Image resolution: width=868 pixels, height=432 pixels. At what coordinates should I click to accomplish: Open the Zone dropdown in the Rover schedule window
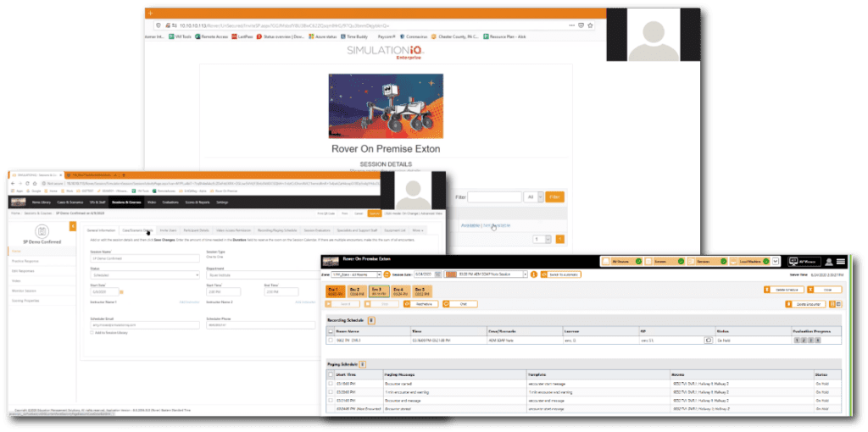[x=357, y=274]
